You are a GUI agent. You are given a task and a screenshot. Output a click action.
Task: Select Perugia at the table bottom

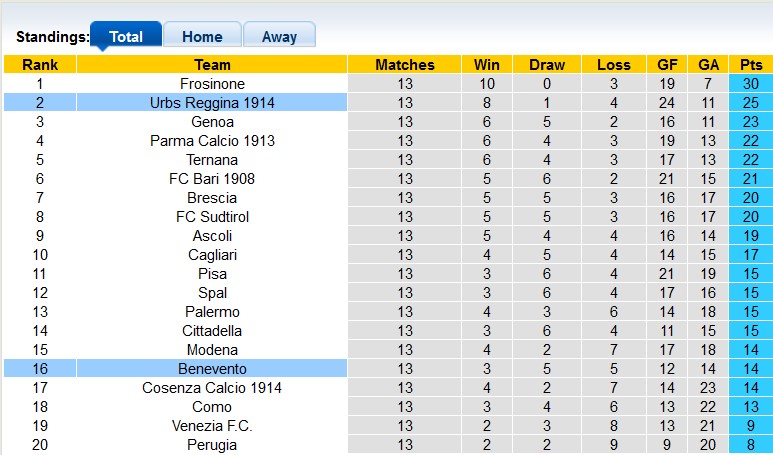coord(212,445)
